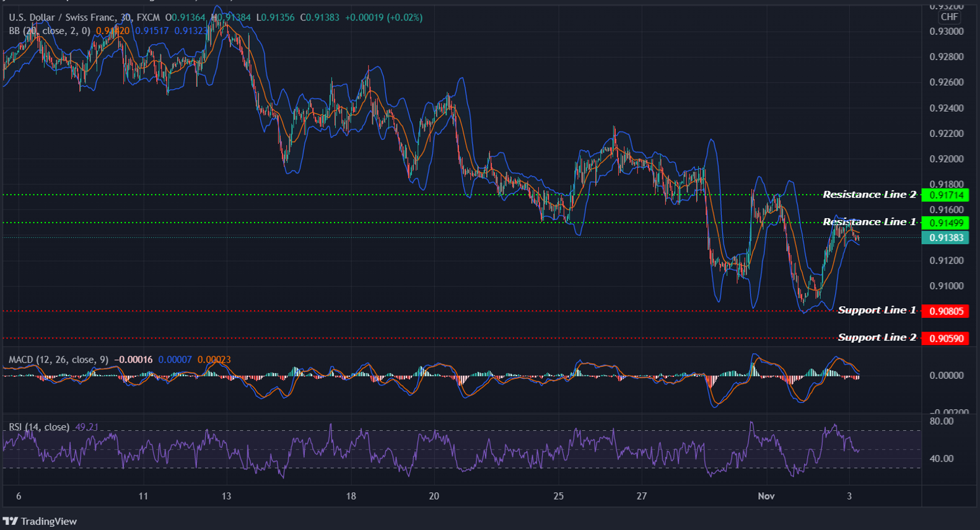Click the 0.92800 price axis label

coord(947,57)
